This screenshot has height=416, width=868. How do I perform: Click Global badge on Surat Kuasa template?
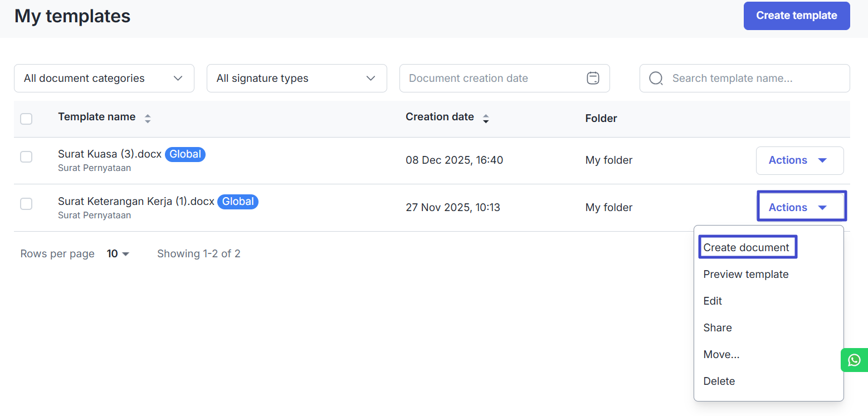[x=185, y=154]
